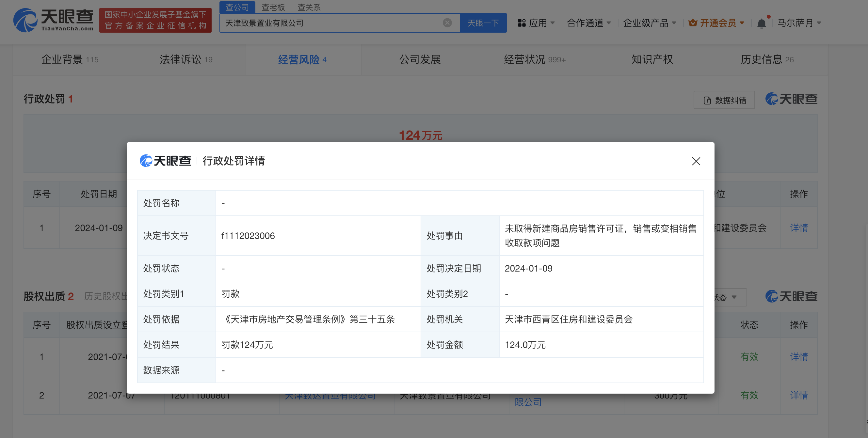The image size is (868, 438).
Task: Open 详情 for second 股权出质 row
Action: point(798,395)
